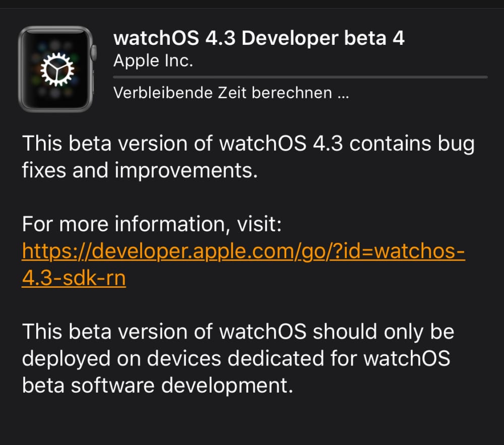The image size is (504, 445).
Task: Click the update download progress bar
Action: tap(300, 77)
